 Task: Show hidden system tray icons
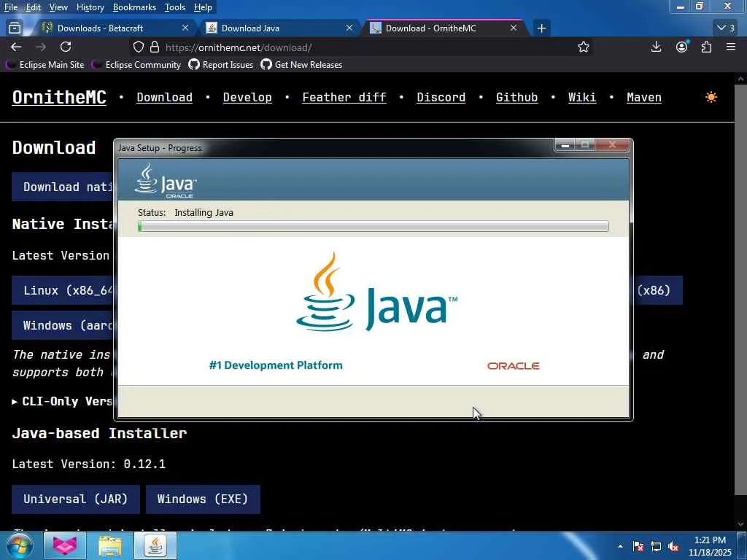click(x=620, y=546)
